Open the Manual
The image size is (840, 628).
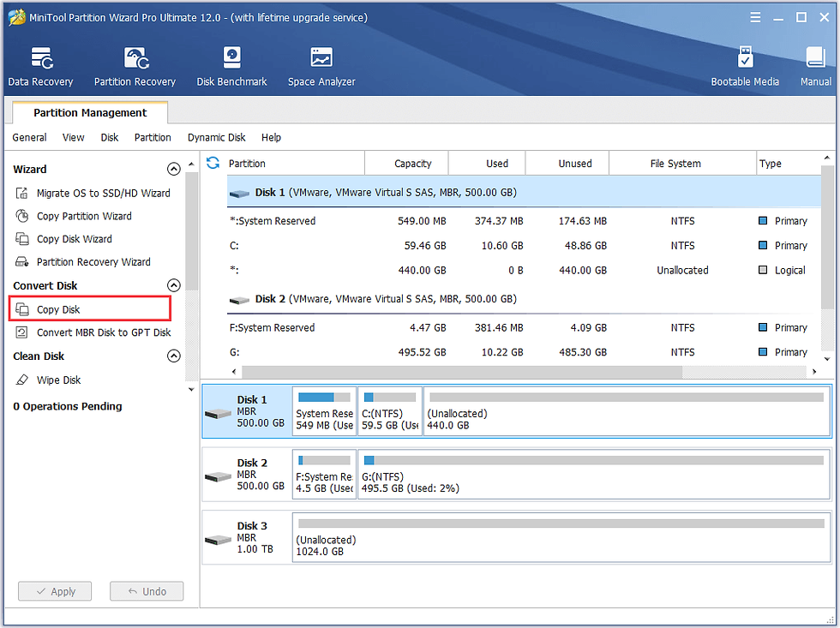[815, 66]
